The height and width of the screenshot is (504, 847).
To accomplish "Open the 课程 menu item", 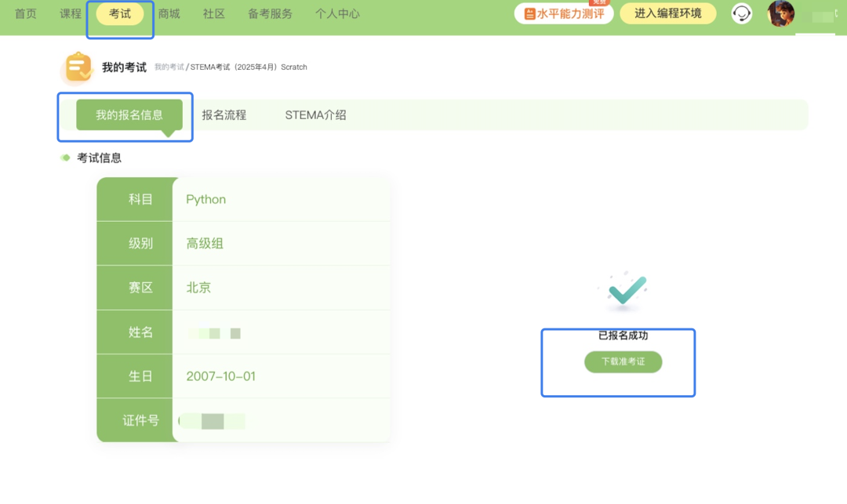I will (x=71, y=14).
